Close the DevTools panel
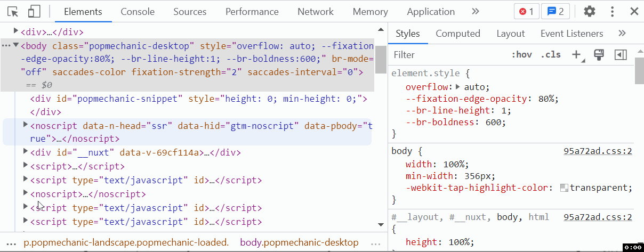644x252 pixels. point(634,11)
